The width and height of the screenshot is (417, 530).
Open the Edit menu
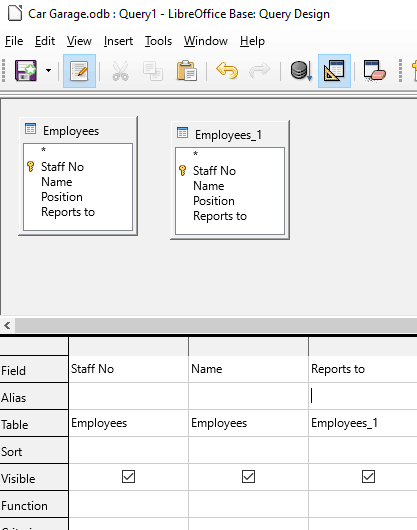point(45,41)
